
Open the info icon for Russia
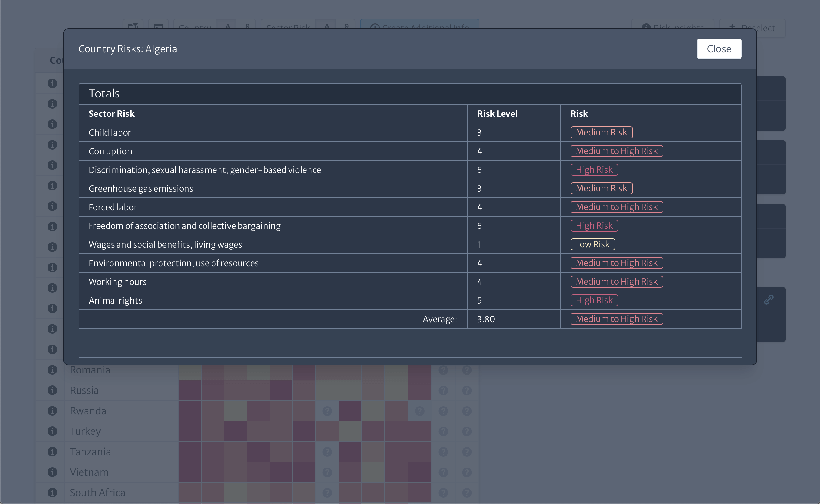click(x=52, y=390)
